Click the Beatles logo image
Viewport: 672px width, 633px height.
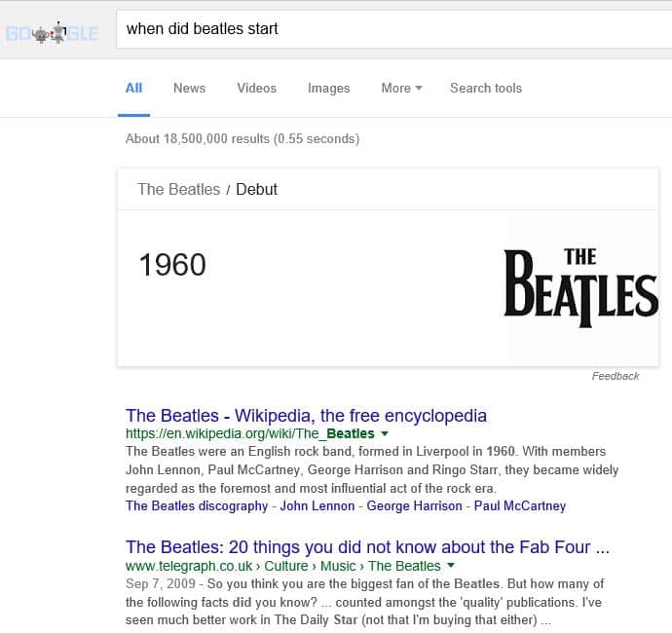pos(580,288)
